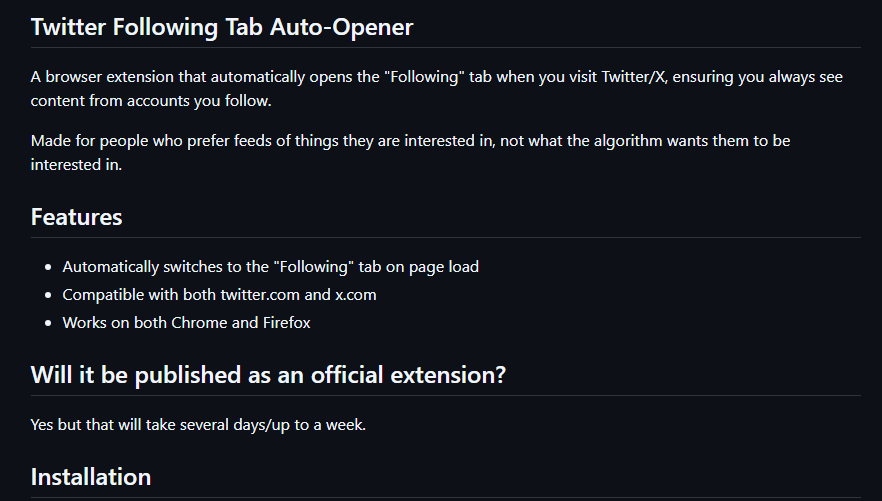Image resolution: width=882 pixels, height=501 pixels.
Task: Click the word "Chrome" in the last bullet
Action: pos(199,323)
